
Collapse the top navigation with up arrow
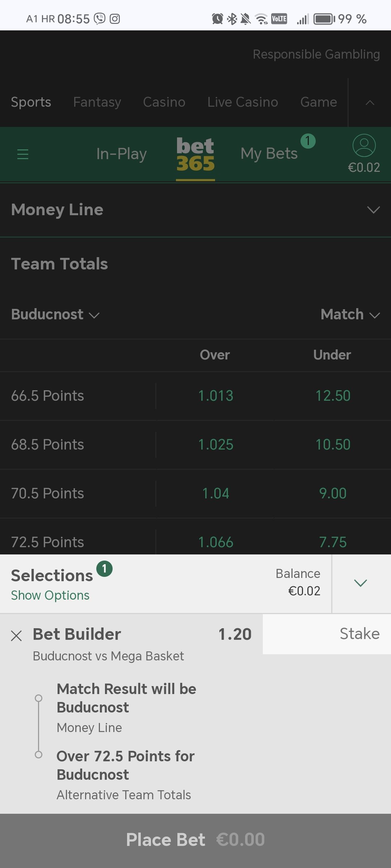pos(370,103)
